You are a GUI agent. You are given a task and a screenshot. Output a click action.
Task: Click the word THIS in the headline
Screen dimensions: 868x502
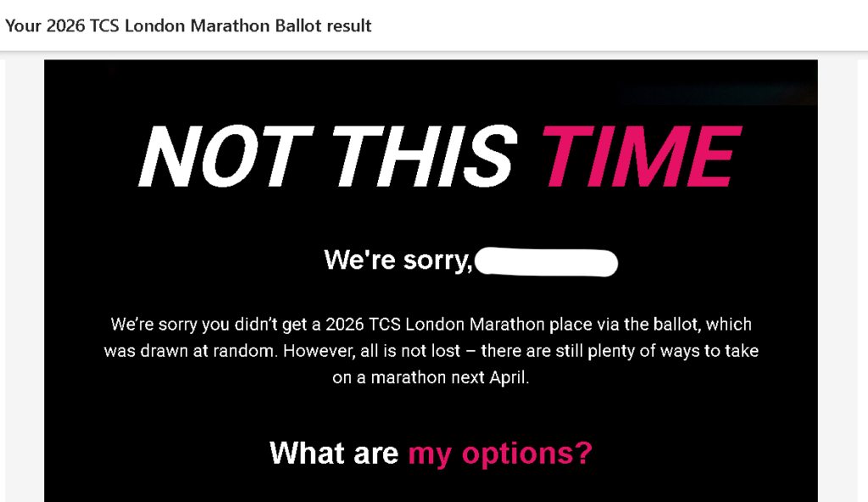[x=424, y=156]
